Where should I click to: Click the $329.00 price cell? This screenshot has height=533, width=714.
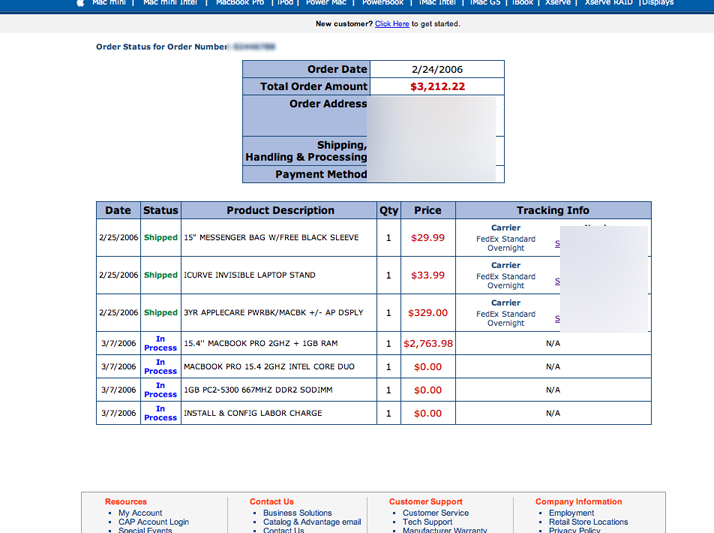(428, 313)
